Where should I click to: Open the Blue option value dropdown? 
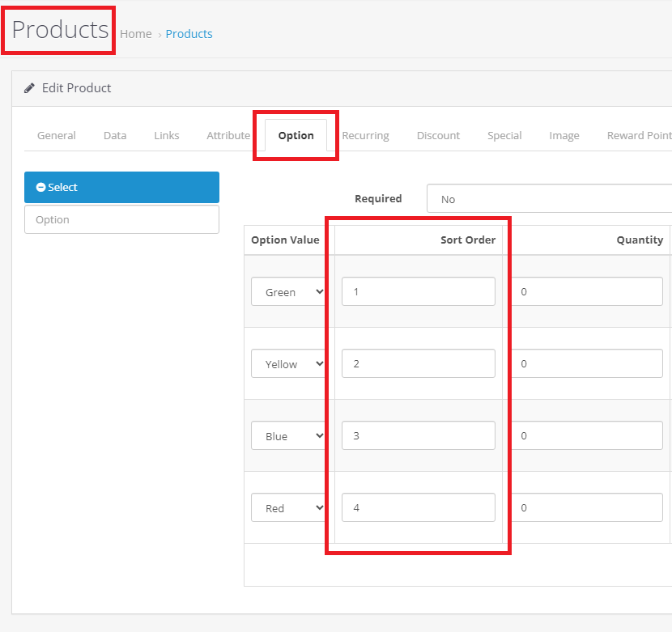(x=289, y=435)
